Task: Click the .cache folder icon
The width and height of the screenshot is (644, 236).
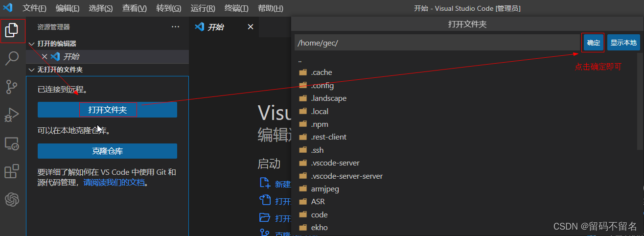Action: tap(302, 72)
